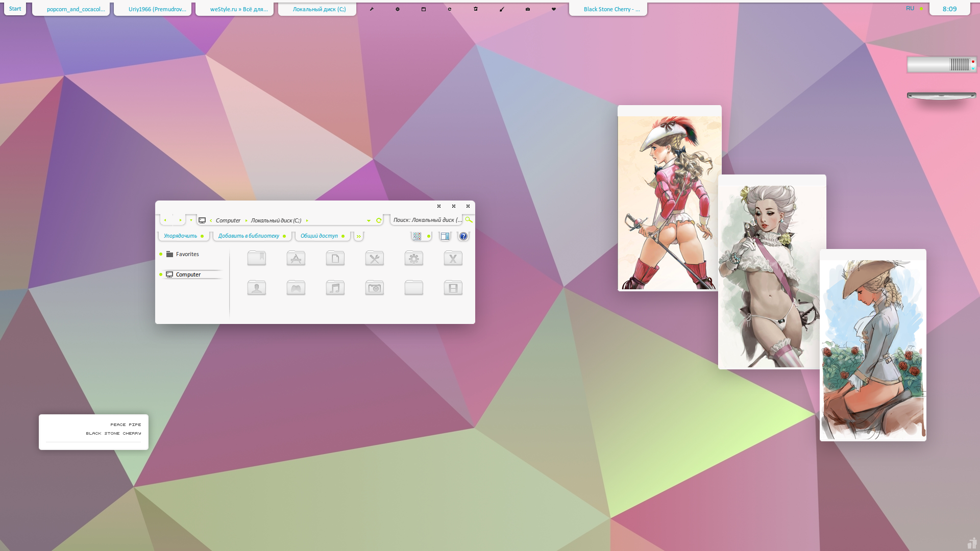Click the search magnifier icon

tap(469, 219)
